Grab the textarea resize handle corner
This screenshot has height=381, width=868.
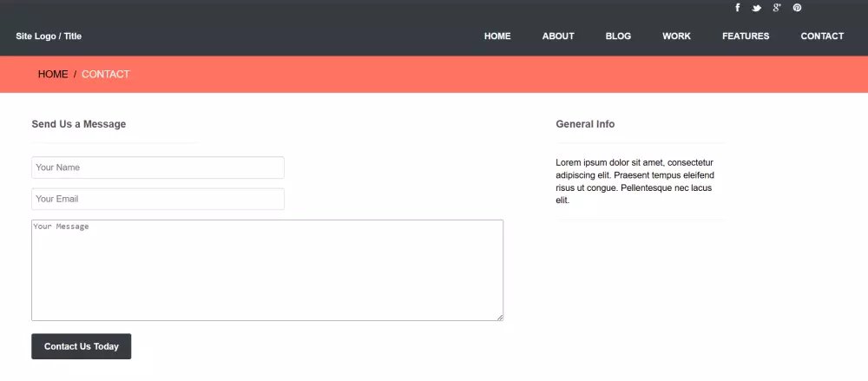tap(500, 318)
